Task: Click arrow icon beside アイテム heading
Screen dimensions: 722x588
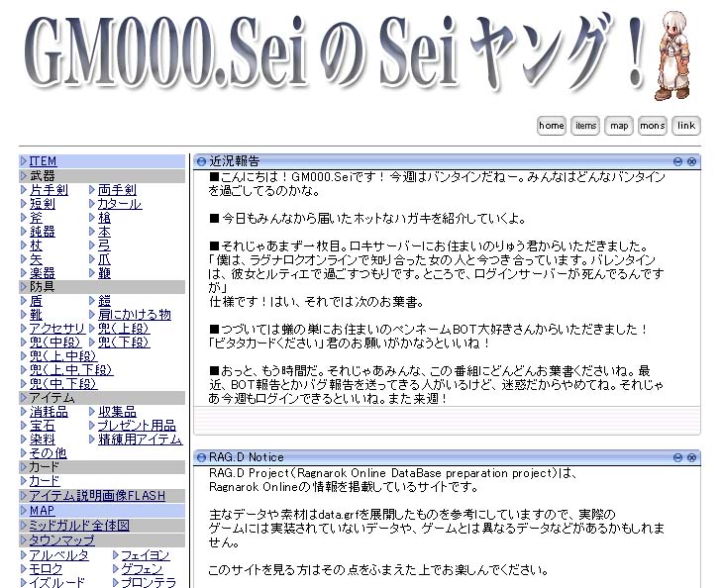Action: (24, 398)
